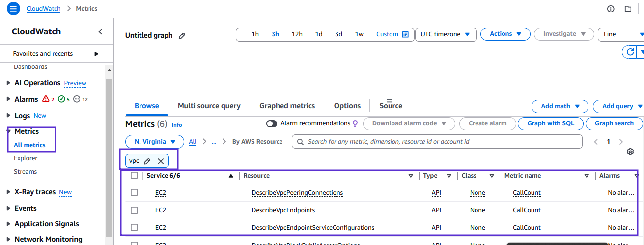The image size is (644, 245).
Task: Expand the Events section
Action: 8,208
